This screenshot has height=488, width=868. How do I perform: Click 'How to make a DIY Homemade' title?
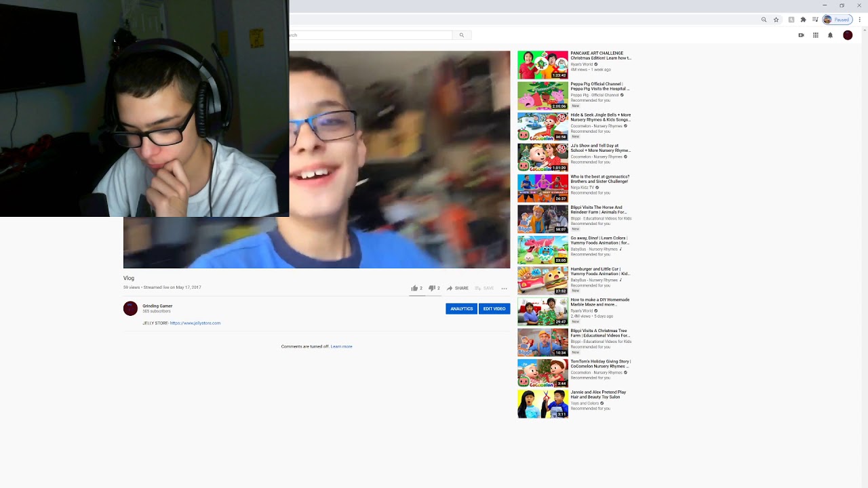click(x=600, y=302)
